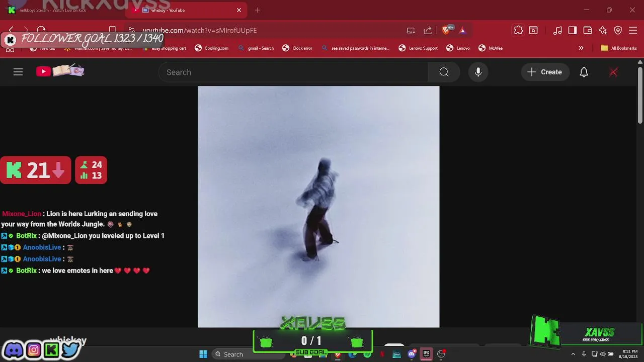Image resolution: width=644 pixels, height=362 pixels.
Task: Open the Brave Wallet icon
Action: tap(587, 30)
